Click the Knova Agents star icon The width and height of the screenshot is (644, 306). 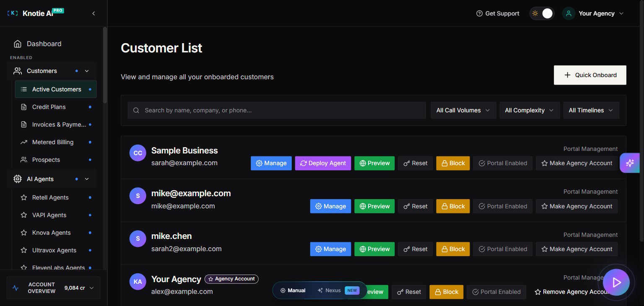pyautogui.click(x=24, y=233)
